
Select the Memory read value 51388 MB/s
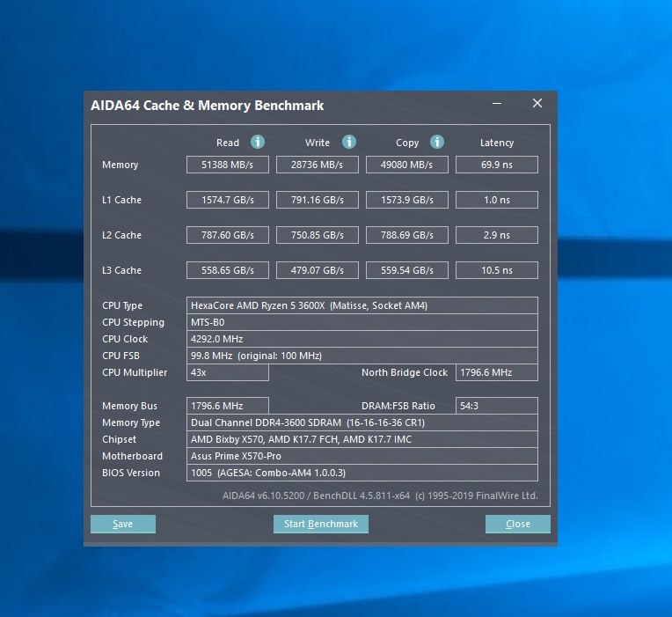pos(228,165)
